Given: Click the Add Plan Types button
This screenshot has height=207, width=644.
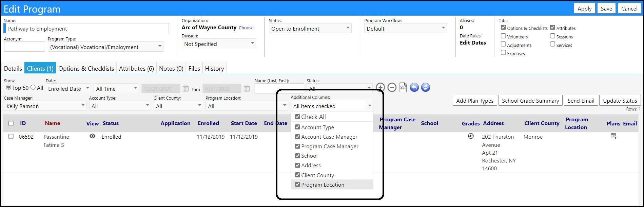Looking at the screenshot, I should tap(475, 101).
